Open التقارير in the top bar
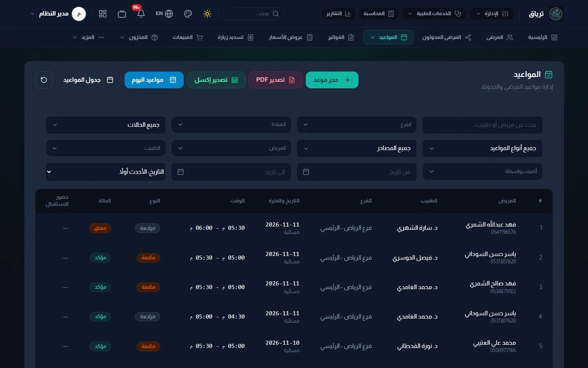The height and width of the screenshot is (368, 588). click(339, 14)
